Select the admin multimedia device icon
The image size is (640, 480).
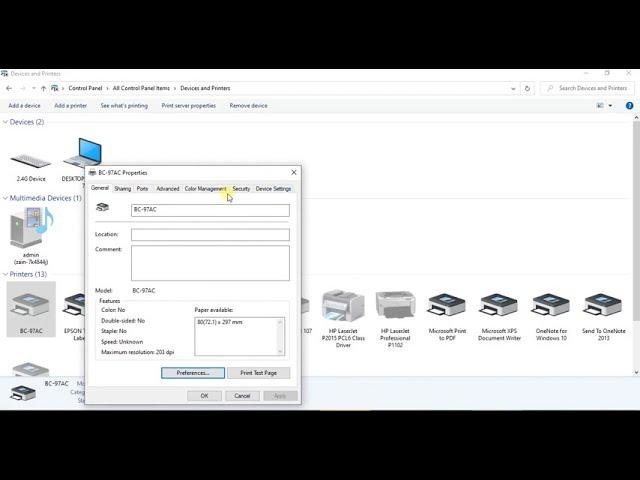pos(31,228)
